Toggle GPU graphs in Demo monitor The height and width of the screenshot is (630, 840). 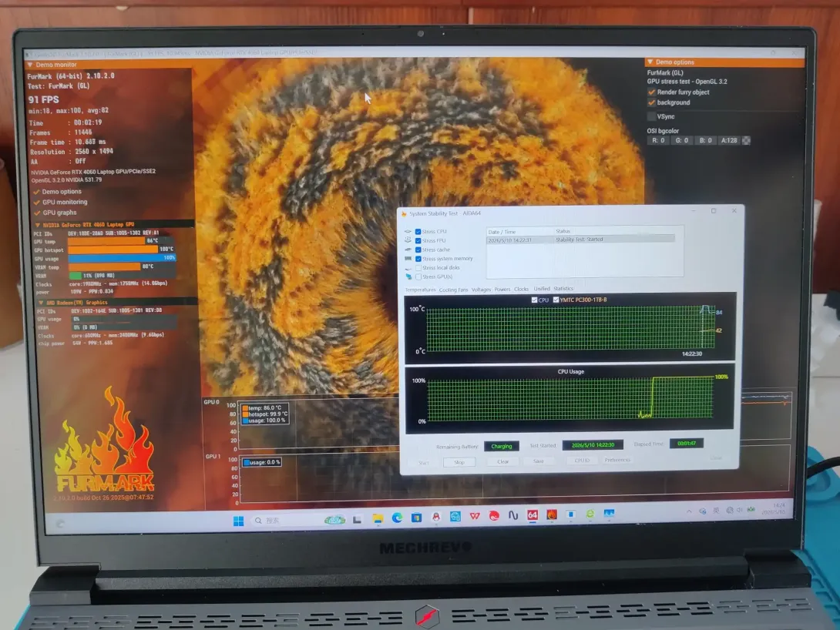[x=38, y=213]
